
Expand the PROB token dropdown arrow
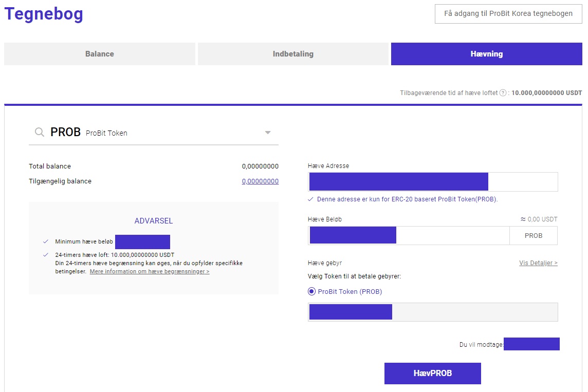(x=268, y=132)
